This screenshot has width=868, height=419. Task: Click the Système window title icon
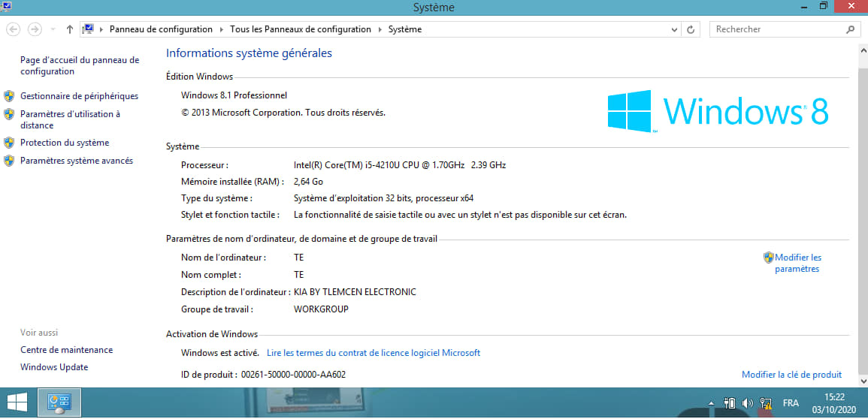click(7, 7)
